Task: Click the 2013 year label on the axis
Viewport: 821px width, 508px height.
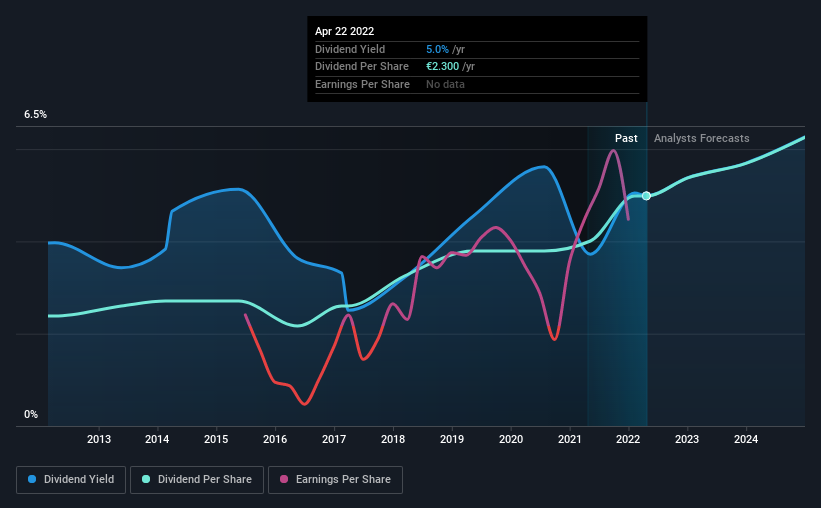Action: [98, 439]
